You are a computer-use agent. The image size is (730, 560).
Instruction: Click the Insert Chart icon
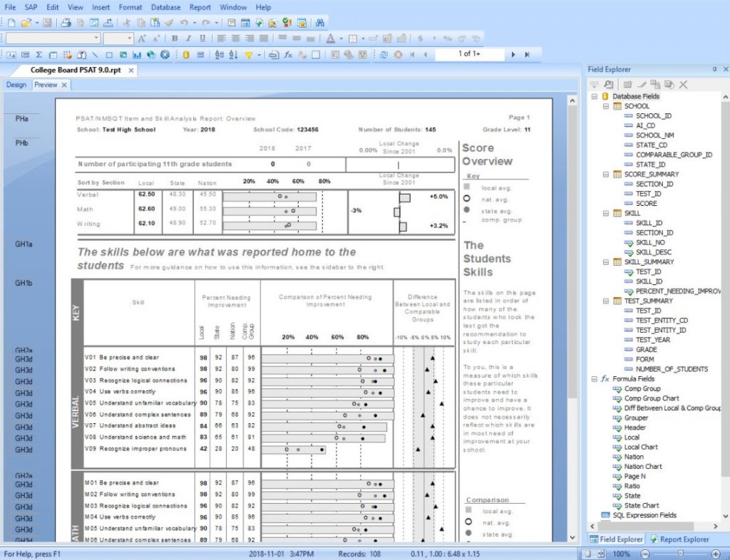coord(137,54)
